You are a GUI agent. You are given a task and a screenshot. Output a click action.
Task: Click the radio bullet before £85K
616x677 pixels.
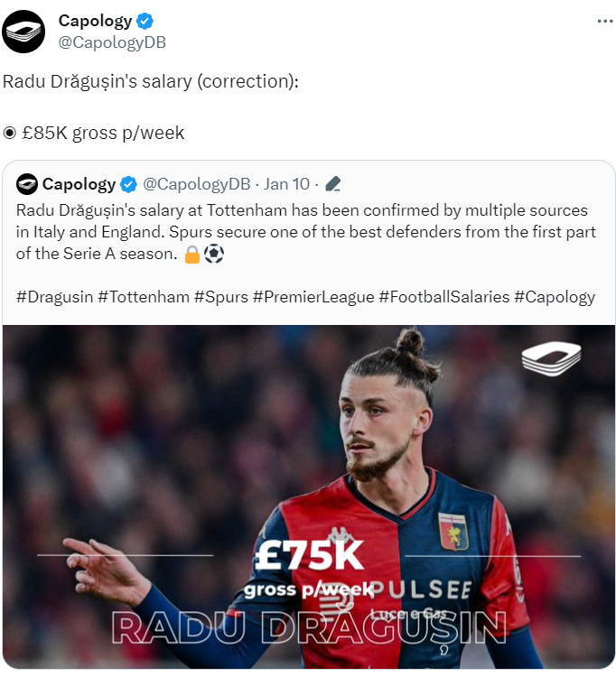[x=10, y=133]
